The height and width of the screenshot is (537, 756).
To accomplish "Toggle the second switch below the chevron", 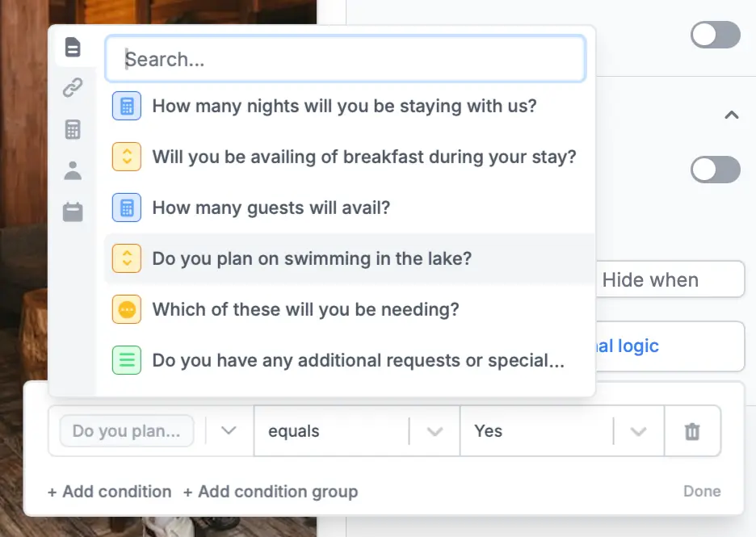I will tap(716, 170).
